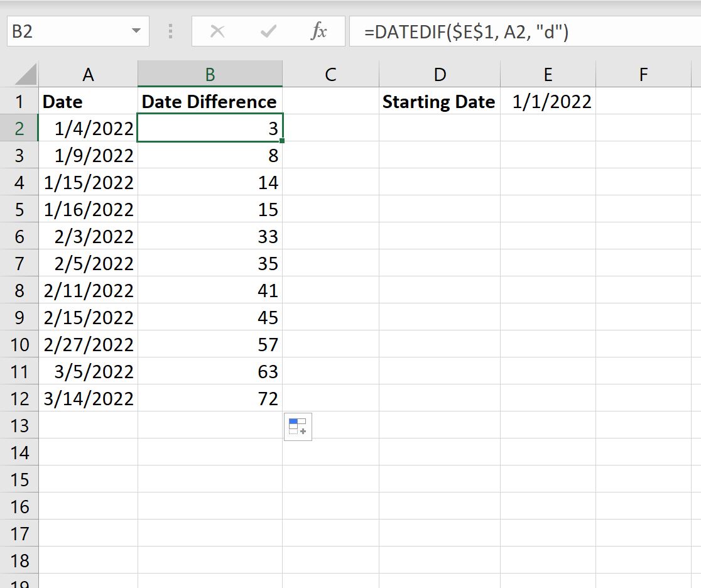
Task: Select row 10 header
Action: pos(19,344)
